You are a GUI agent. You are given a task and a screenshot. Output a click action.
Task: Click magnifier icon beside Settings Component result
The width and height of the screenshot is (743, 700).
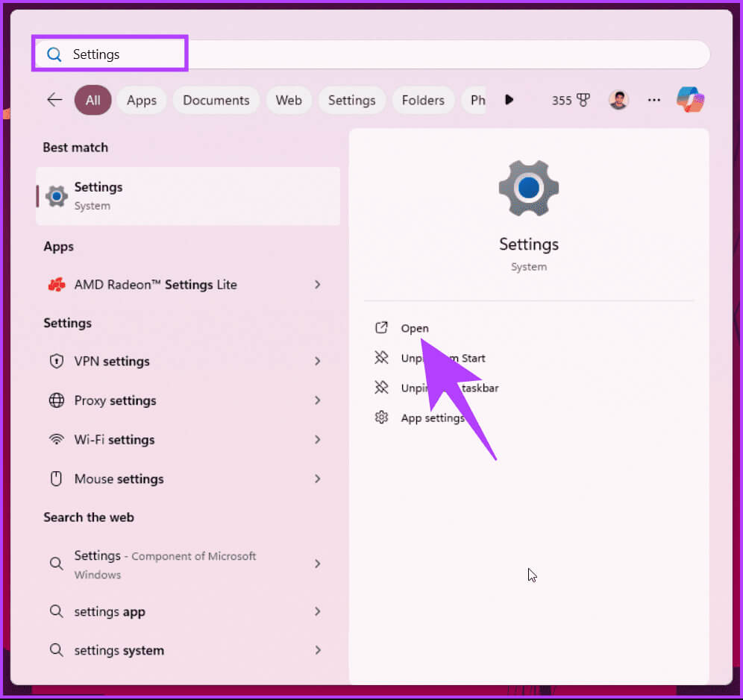57,564
